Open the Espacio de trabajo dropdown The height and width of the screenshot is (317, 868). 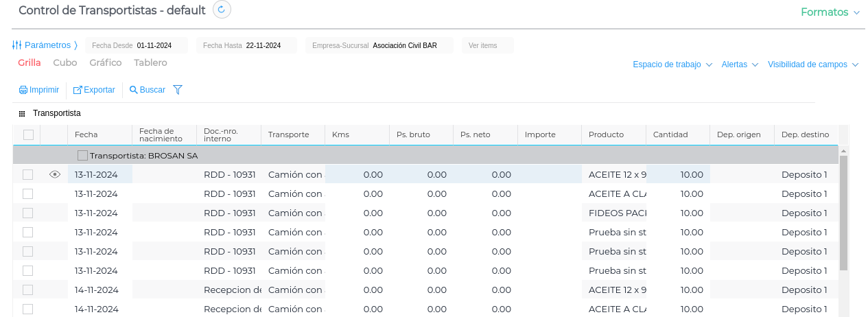(672, 64)
